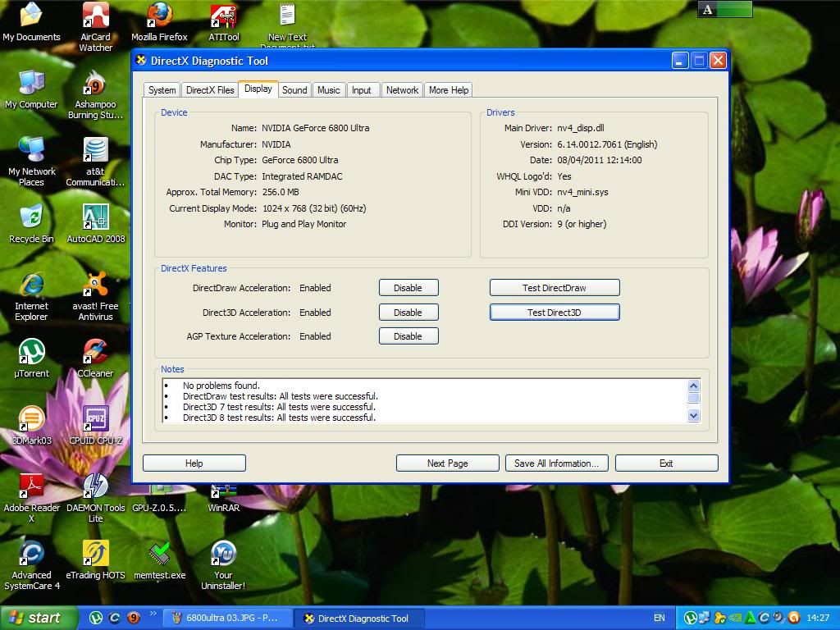Click the system tray clock 14:27
840x630 pixels.
coord(818,618)
